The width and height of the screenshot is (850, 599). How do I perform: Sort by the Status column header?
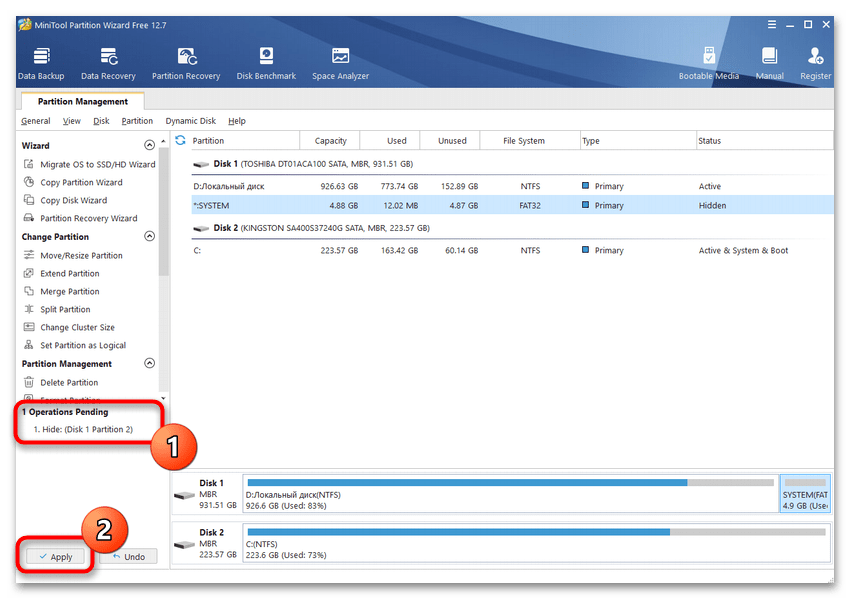coord(764,140)
